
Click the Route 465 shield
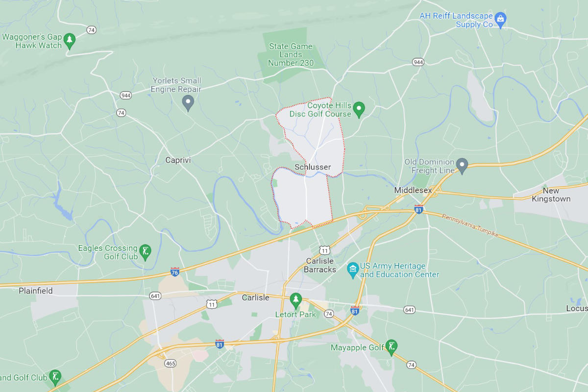click(171, 363)
